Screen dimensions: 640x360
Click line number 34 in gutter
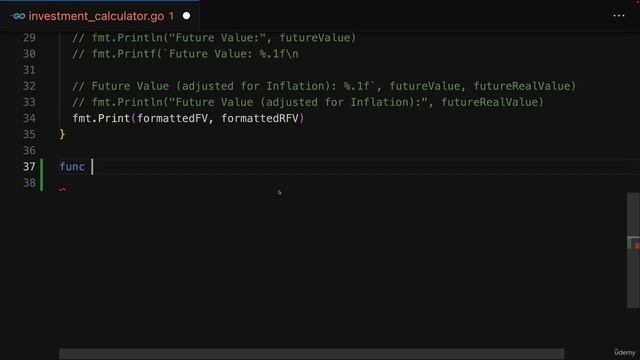coord(29,118)
